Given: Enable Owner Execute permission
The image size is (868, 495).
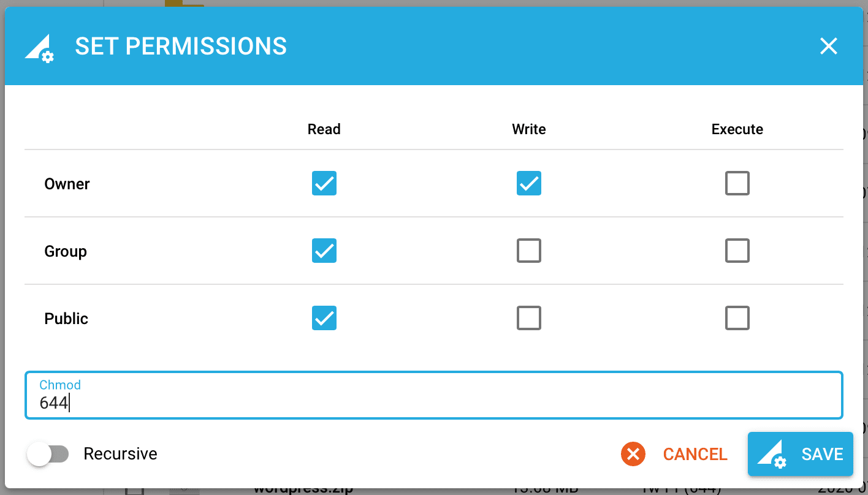Looking at the screenshot, I should [737, 183].
